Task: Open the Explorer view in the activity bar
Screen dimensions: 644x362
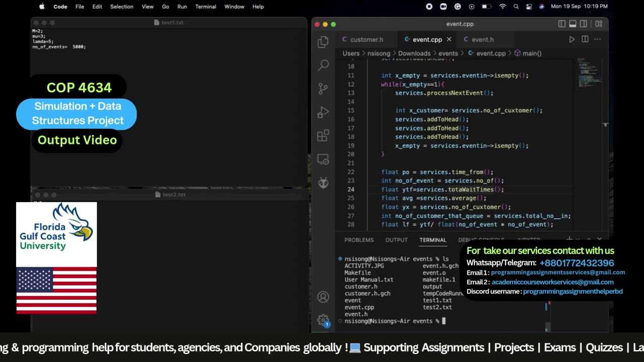Action: [x=323, y=42]
